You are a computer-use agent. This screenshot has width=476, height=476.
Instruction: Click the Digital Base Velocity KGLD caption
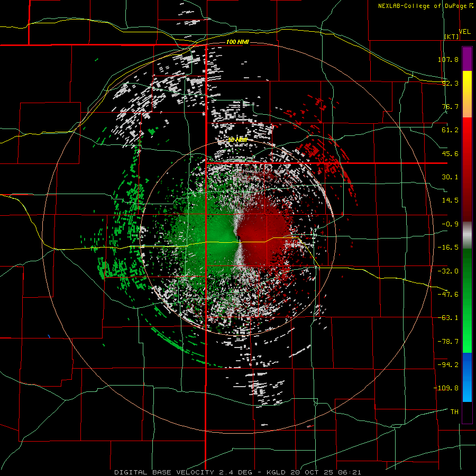click(x=237, y=472)
